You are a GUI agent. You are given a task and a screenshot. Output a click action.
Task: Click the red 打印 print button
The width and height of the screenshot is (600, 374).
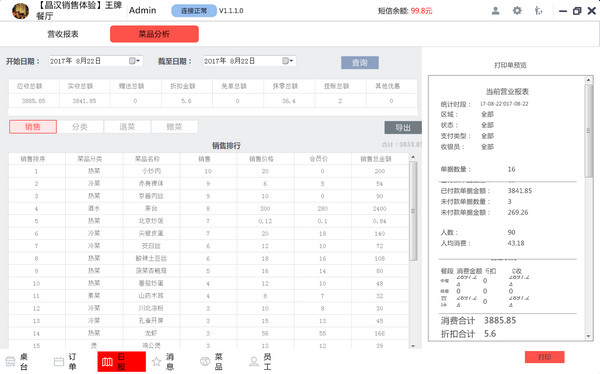[x=545, y=357]
